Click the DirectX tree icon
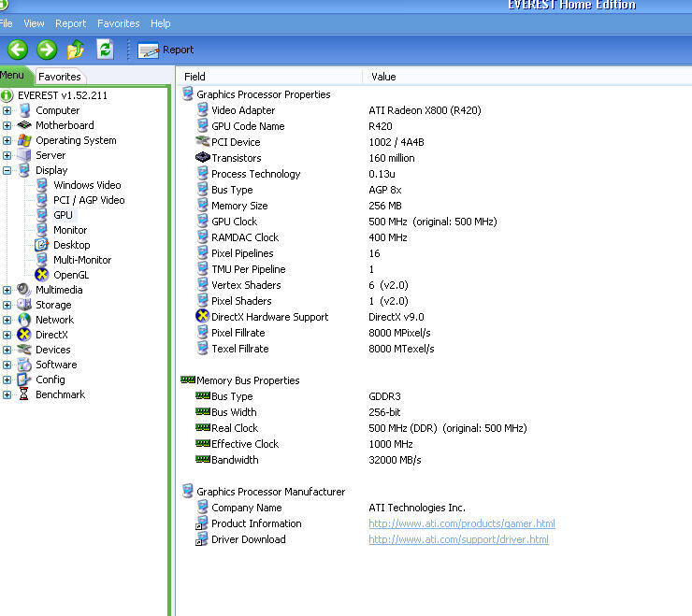The height and width of the screenshot is (616, 692). [24, 335]
